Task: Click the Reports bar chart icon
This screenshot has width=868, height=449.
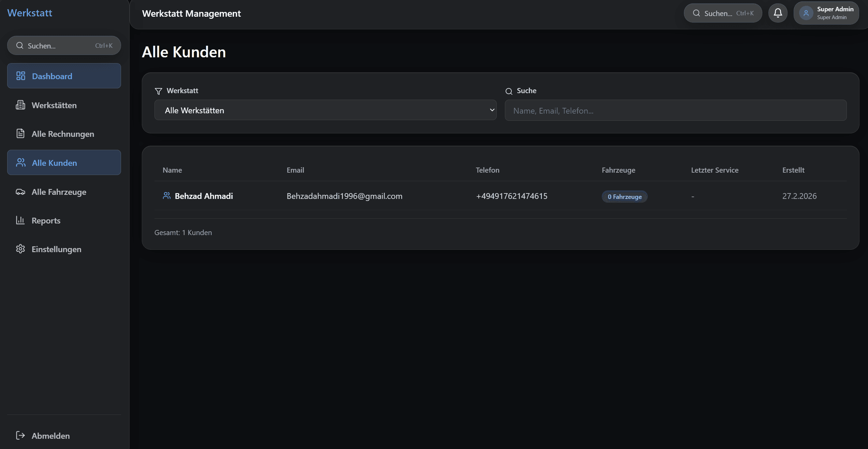Action: pyautogui.click(x=20, y=220)
